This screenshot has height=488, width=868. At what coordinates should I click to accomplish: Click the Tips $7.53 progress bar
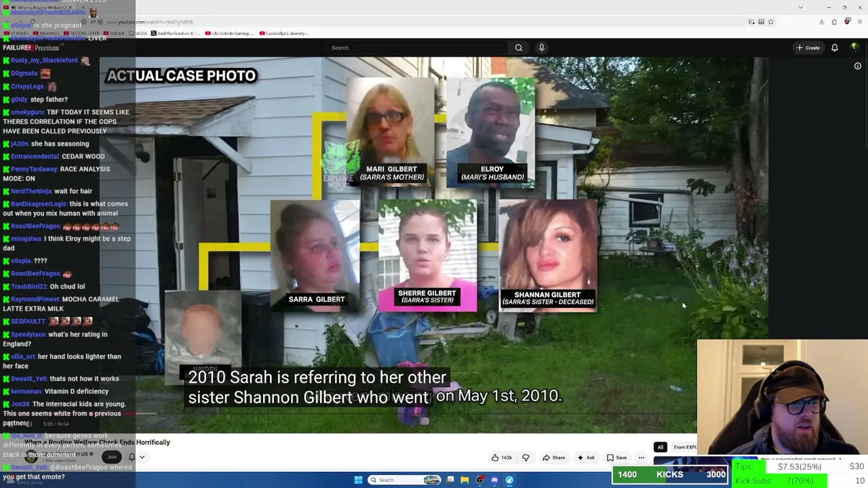(x=799, y=466)
